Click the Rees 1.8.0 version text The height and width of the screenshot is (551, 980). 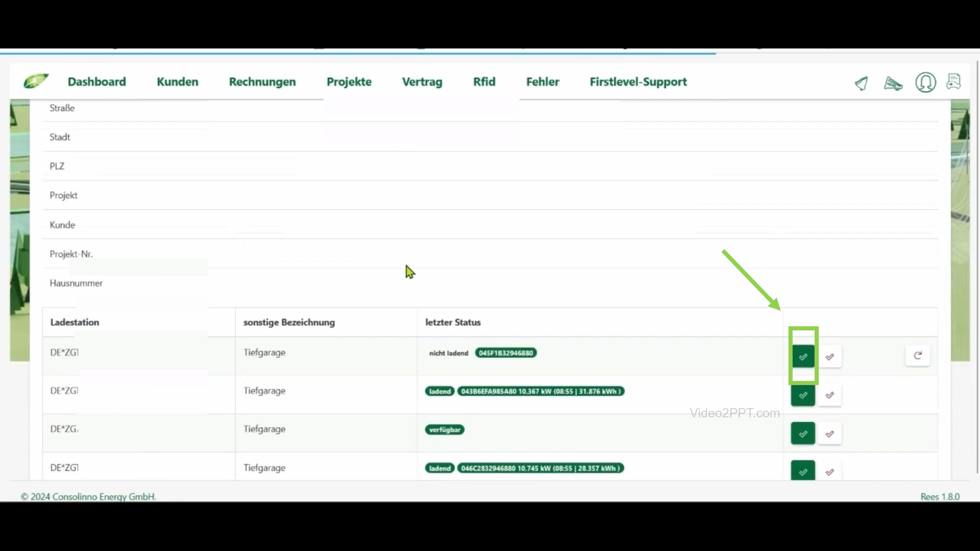tap(940, 497)
